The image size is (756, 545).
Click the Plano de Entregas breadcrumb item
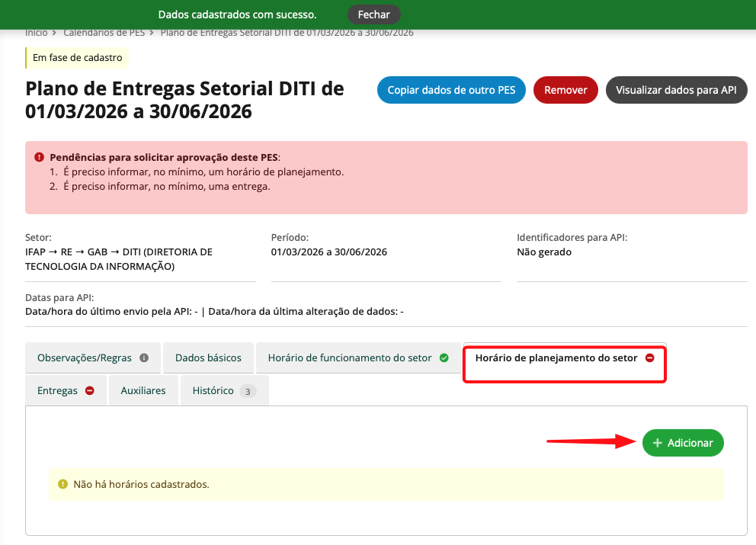point(287,33)
